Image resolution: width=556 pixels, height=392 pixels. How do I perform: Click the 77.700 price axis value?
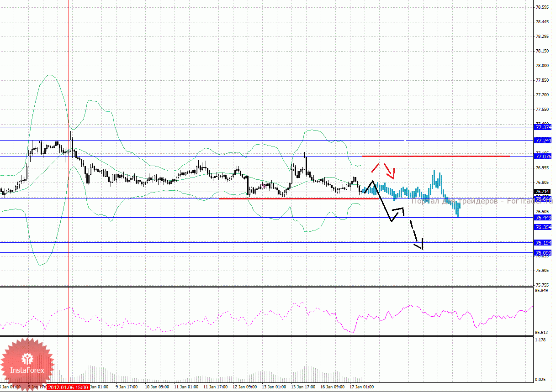[x=542, y=95]
